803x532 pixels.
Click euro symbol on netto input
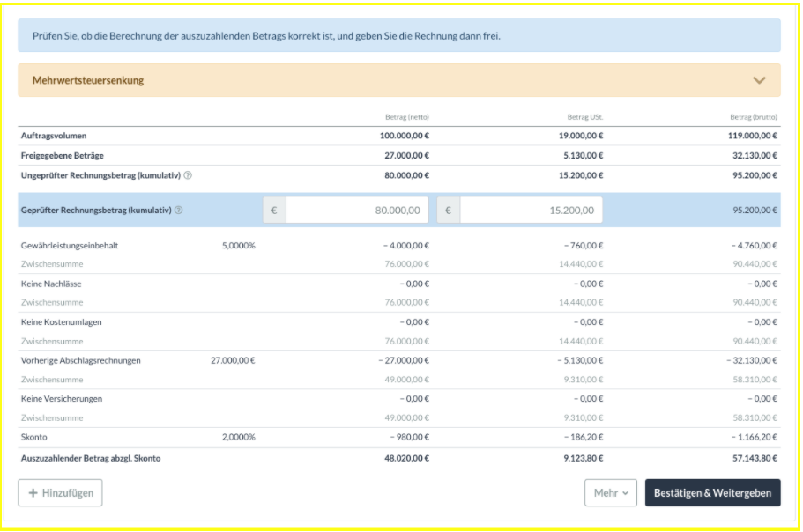pyautogui.click(x=274, y=211)
